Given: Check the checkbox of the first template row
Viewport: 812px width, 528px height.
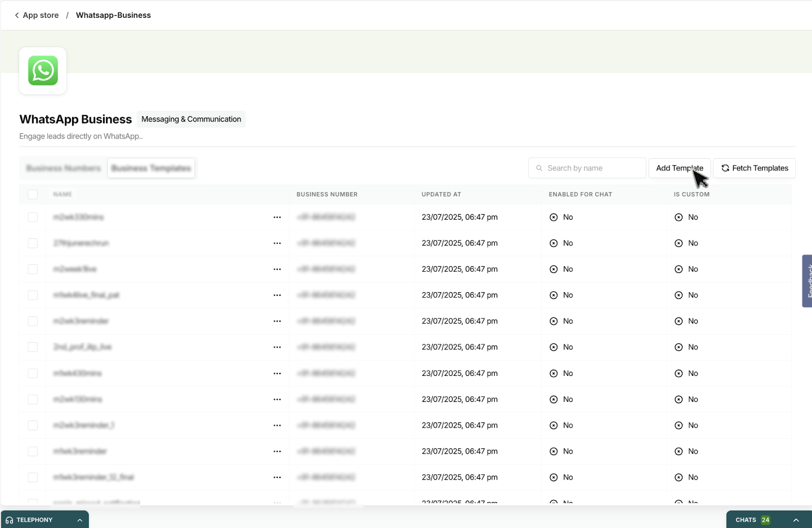Looking at the screenshot, I should point(32,217).
